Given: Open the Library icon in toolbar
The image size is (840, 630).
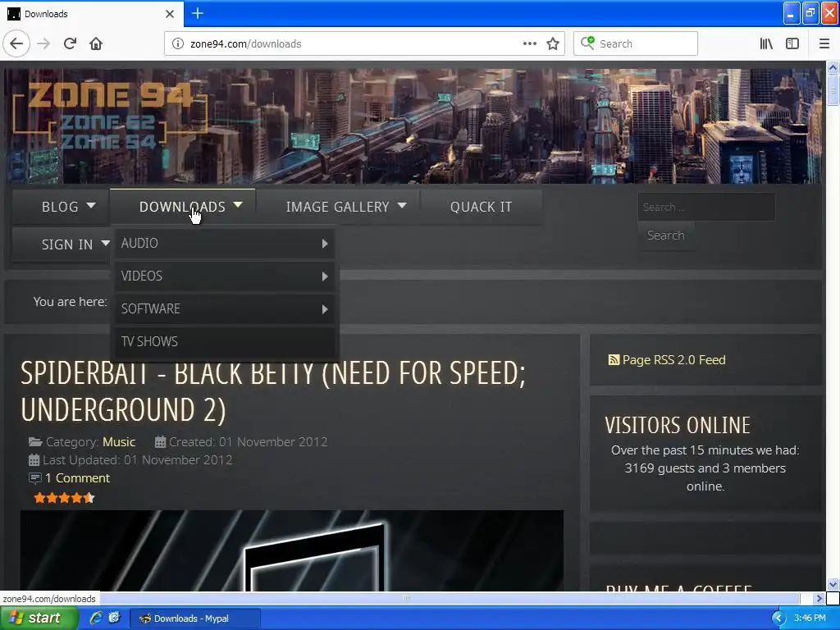Looking at the screenshot, I should click(x=766, y=43).
